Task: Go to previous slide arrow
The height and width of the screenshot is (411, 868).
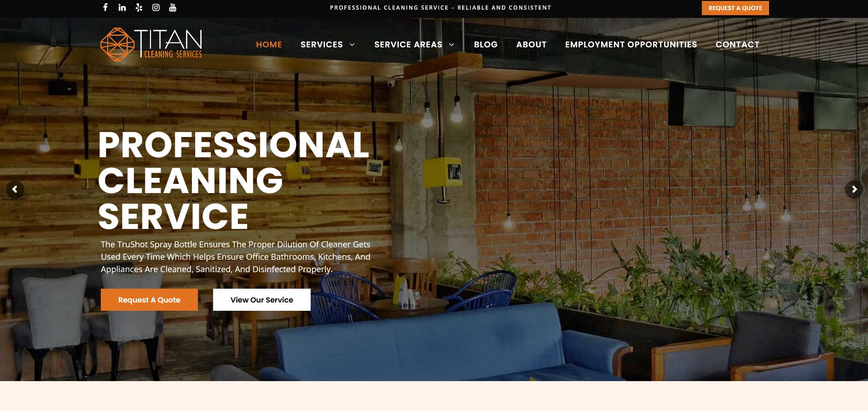Action: pyautogui.click(x=15, y=189)
